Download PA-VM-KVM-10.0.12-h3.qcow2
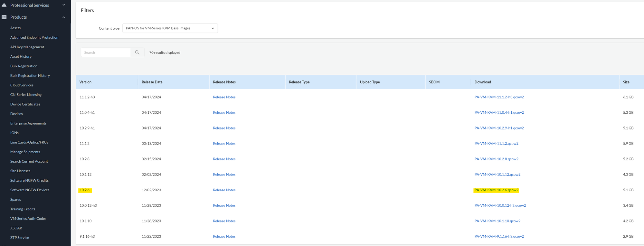644x246 pixels. tap(500, 205)
